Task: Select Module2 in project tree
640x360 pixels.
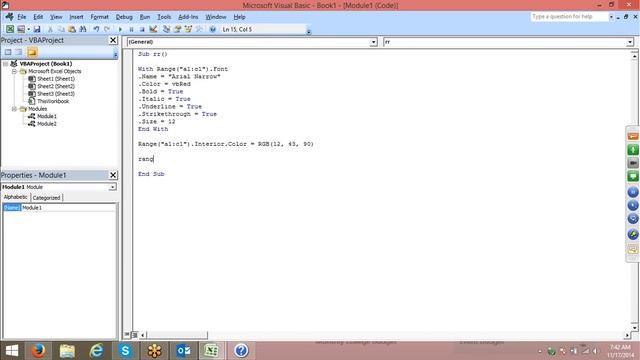Action: tap(47, 124)
